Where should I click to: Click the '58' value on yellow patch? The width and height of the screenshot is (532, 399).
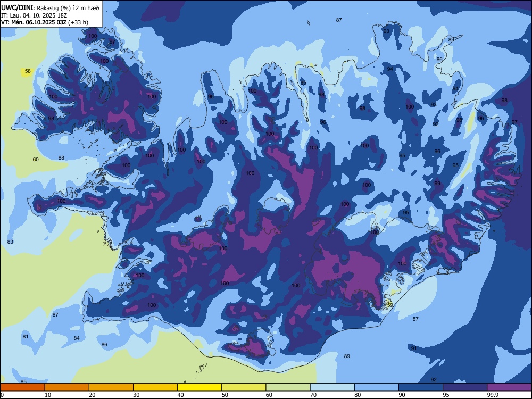click(28, 71)
